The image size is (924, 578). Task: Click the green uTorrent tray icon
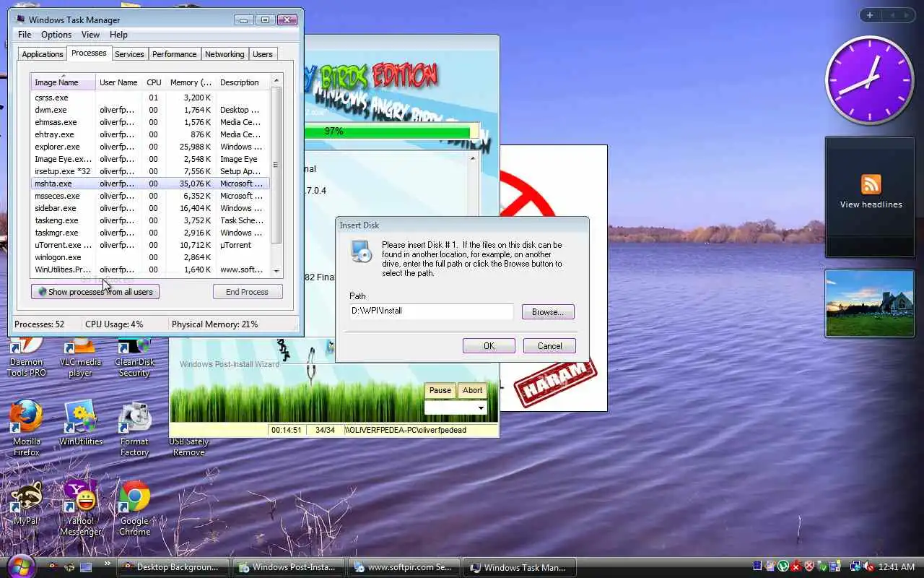click(x=784, y=567)
